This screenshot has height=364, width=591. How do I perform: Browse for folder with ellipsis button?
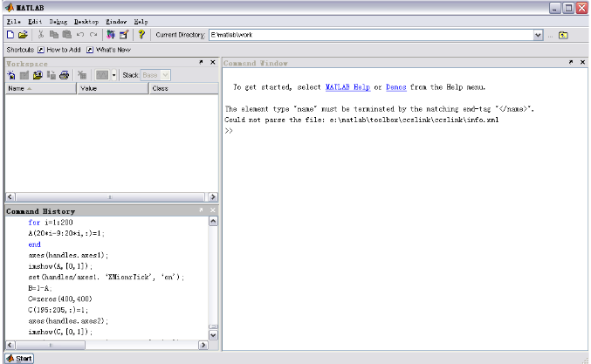click(x=550, y=36)
